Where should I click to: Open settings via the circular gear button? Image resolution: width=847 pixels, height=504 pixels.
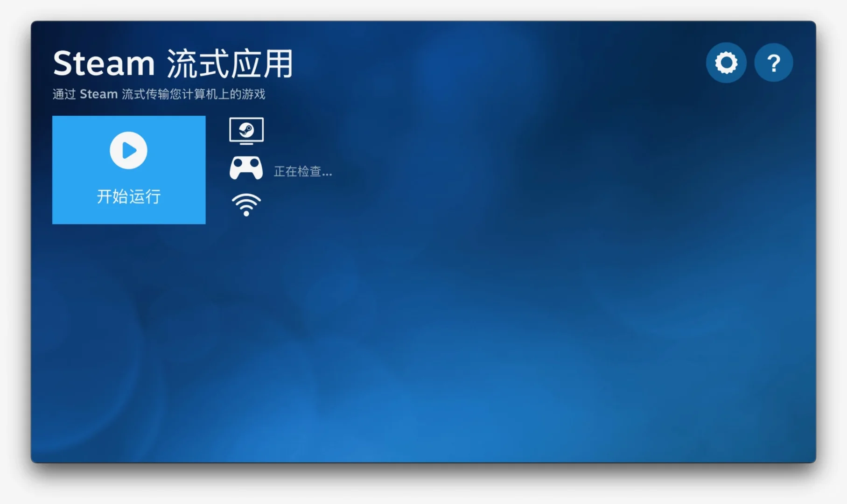[725, 62]
